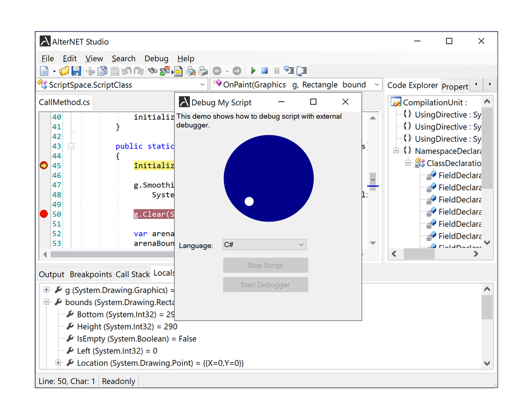Click the Redo toolbar icon
This screenshot has height=418, width=532.
[138, 71]
